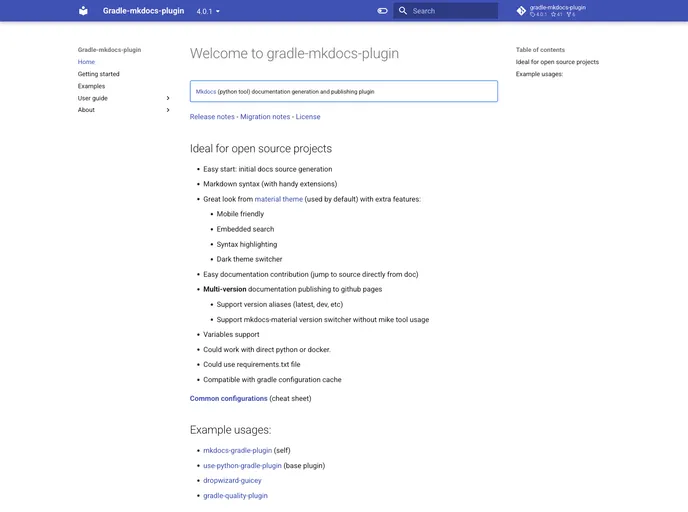The width and height of the screenshot is (688, 512).
Task: Click the Welcome to gradle-mkdocs-plugin heading
Action: [294, 54]
